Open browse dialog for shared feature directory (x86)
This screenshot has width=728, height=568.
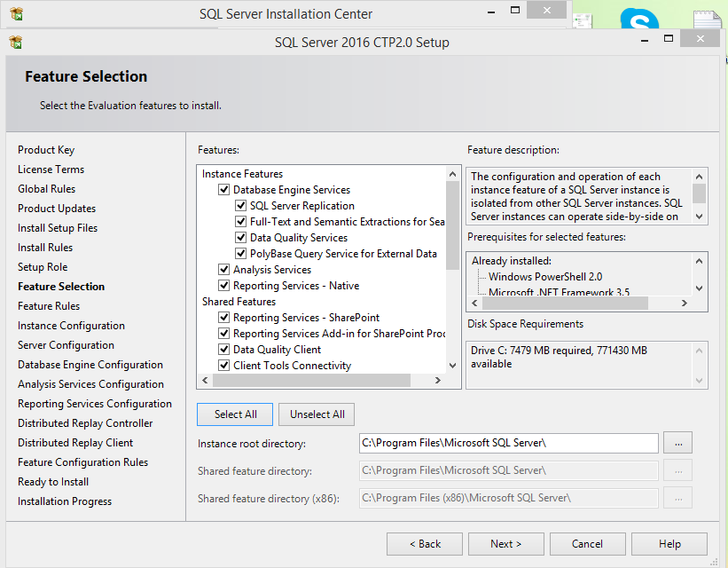click(x=677, y=498)
